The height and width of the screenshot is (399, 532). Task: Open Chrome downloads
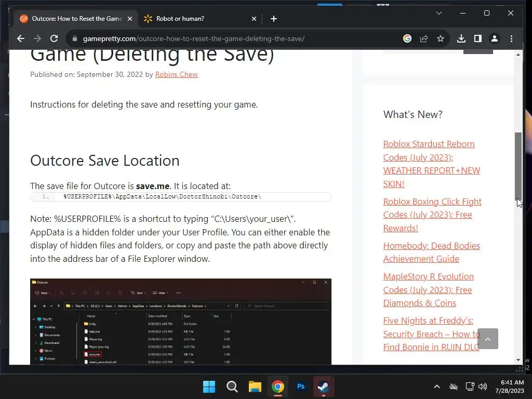coord(461,38)
